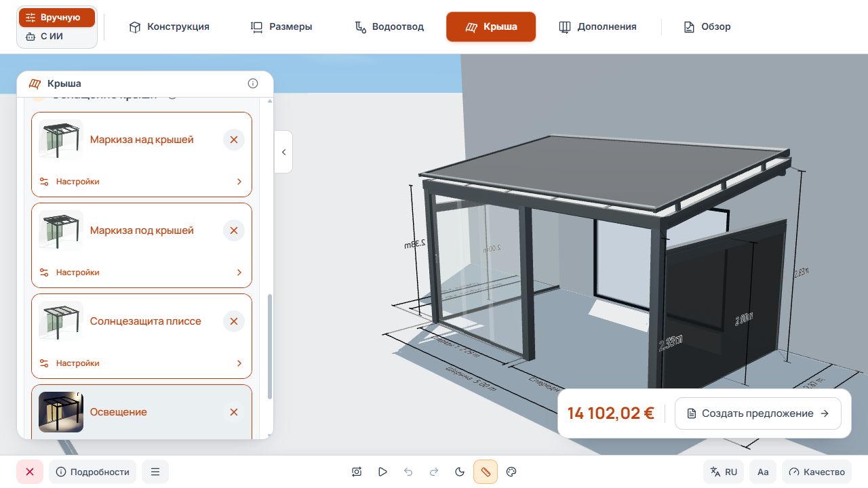
Task: Remove Освещение option
Action: pos(234,412)
